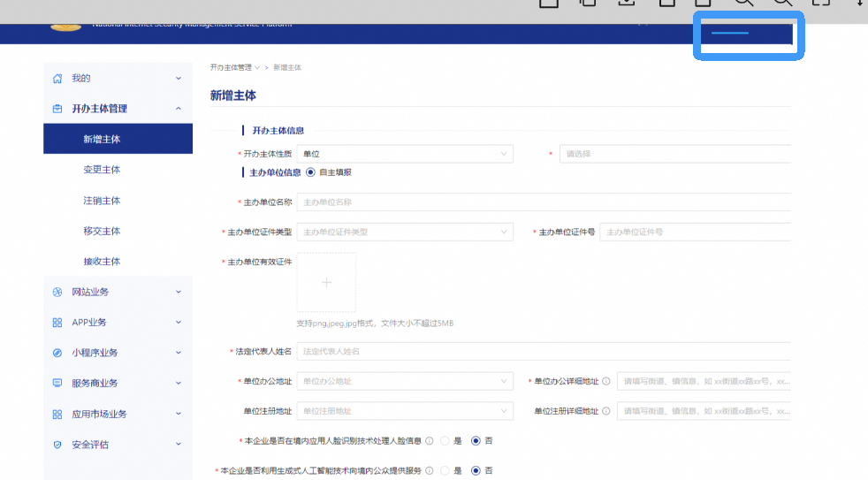Screen dimensions: 868x480
Task: Click the info icon after the 人脸识别 question
Action: pyautogui.click(x=429, y=441)
